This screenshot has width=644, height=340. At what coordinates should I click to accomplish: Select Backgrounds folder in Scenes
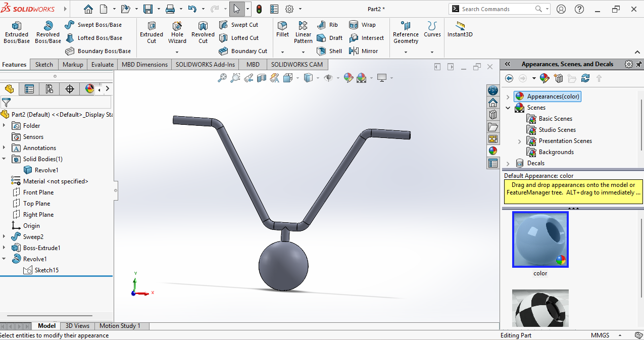click(x=550, y=152)
